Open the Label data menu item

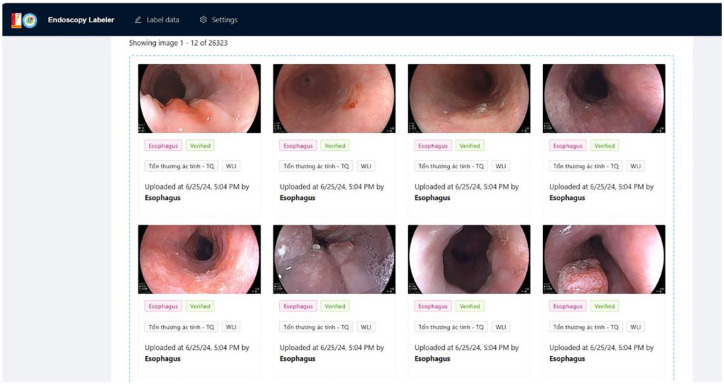click(x=157, y=20)
